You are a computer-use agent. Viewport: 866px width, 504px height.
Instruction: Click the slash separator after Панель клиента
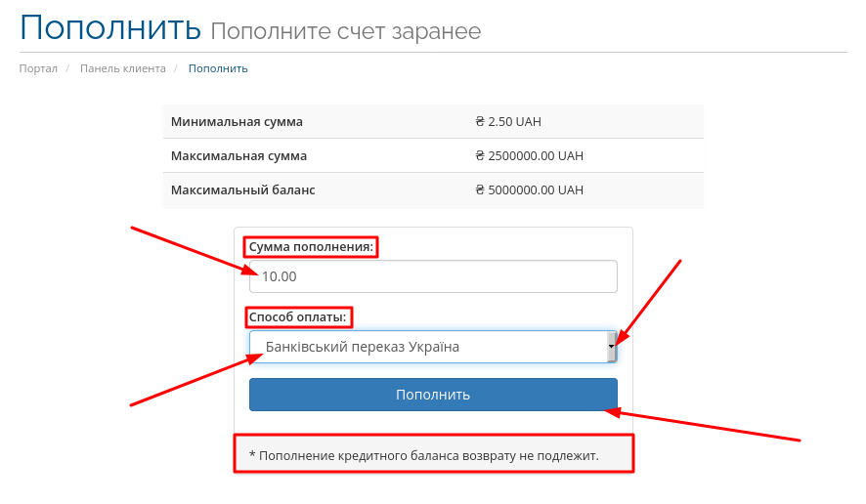[177, 68]
